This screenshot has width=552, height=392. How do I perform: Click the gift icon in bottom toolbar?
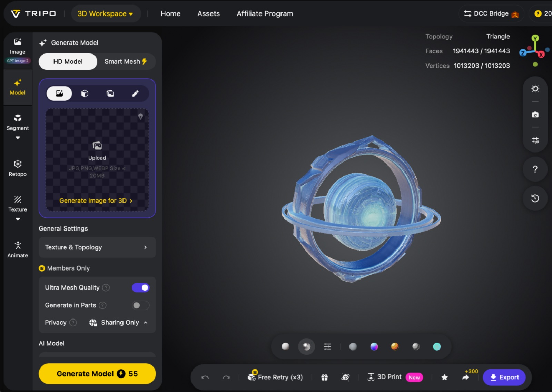click(324, 377)
